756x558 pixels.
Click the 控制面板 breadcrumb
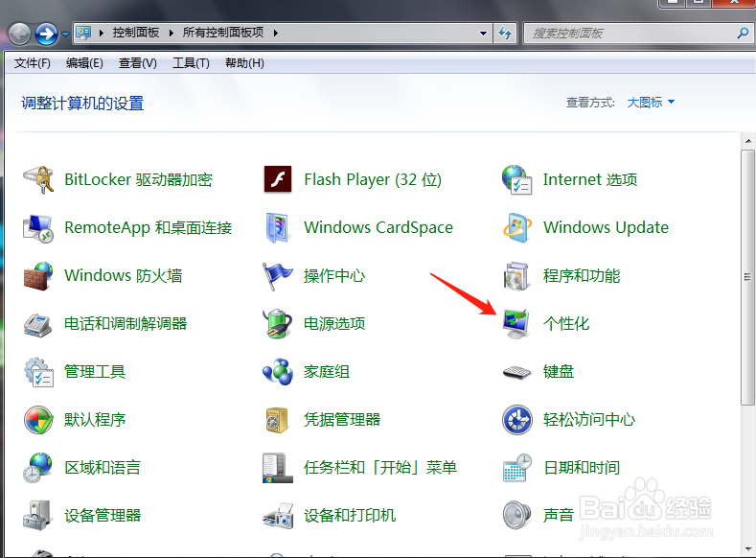(x=136, y=33)
